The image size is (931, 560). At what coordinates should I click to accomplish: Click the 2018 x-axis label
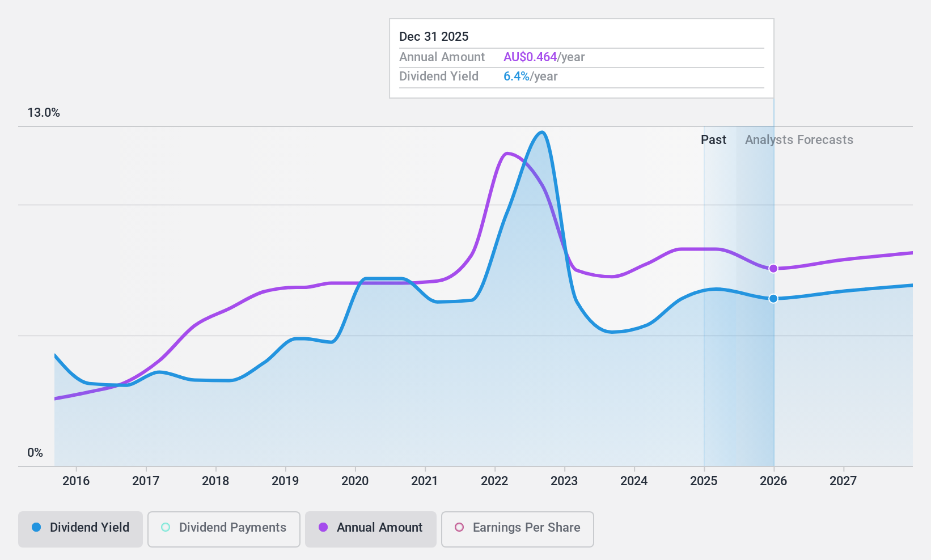(x=215, y=481)
